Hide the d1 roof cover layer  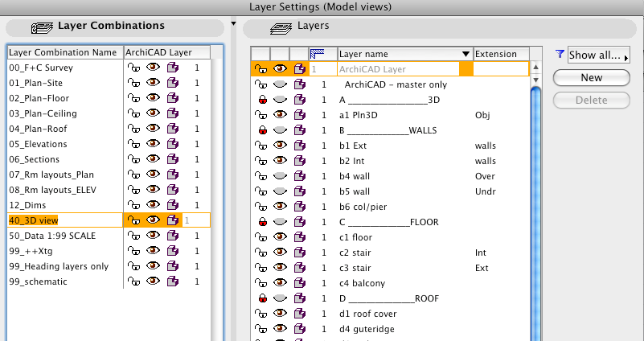click(280, 314)
